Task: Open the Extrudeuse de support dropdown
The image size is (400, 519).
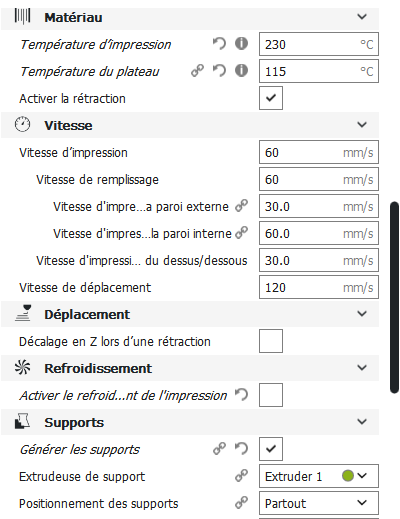Action: click(x=319, y=476)
